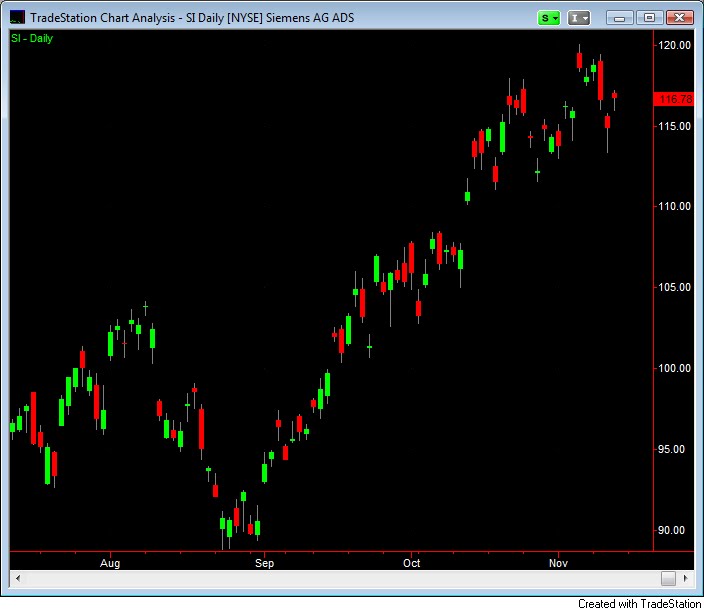
Task: Click the window title text 'TradeStation Chart Analysis'
Action: tap(102, 18)
